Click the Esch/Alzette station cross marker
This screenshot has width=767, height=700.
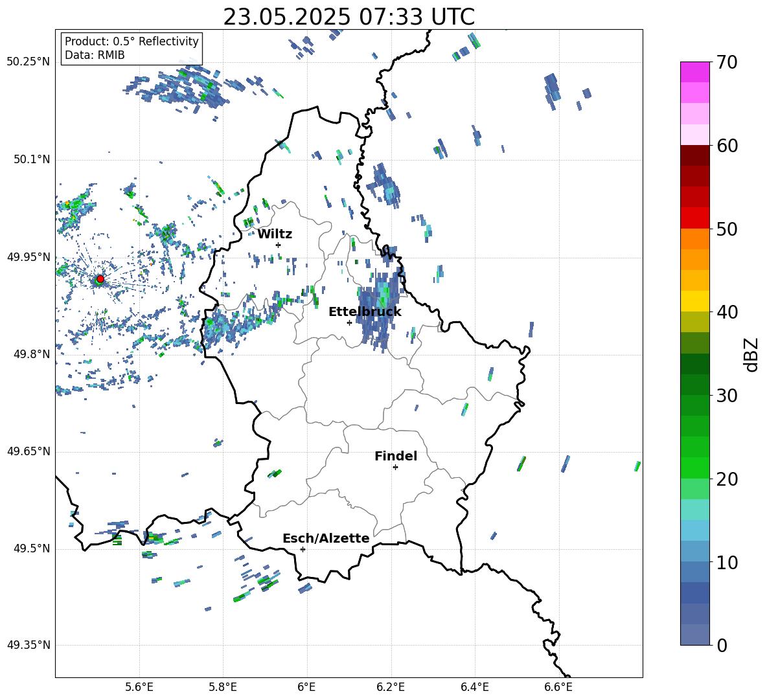click(303, 549)
